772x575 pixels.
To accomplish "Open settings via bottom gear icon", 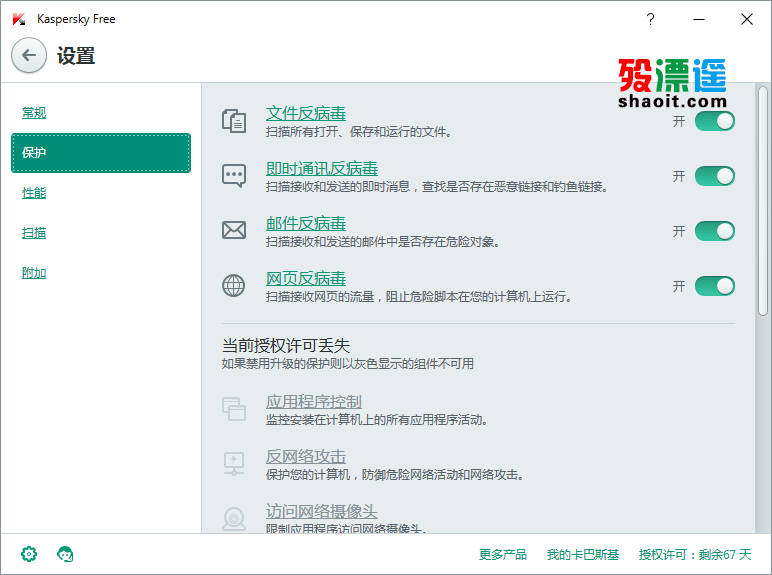I will tap(29, 554).
